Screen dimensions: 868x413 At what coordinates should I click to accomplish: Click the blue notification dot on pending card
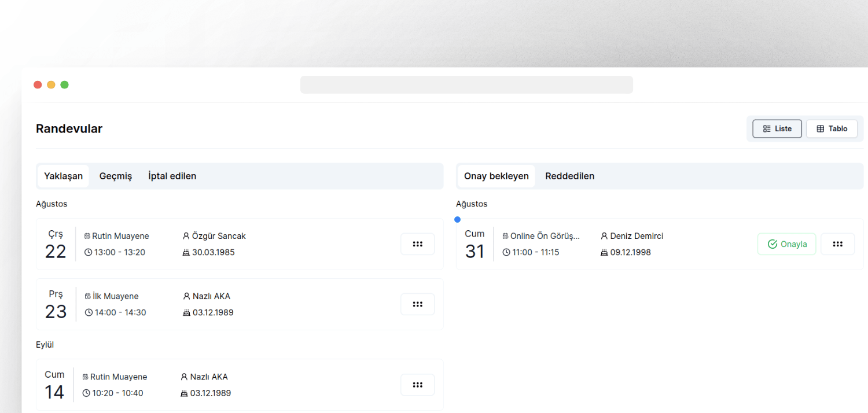(458, 219)
